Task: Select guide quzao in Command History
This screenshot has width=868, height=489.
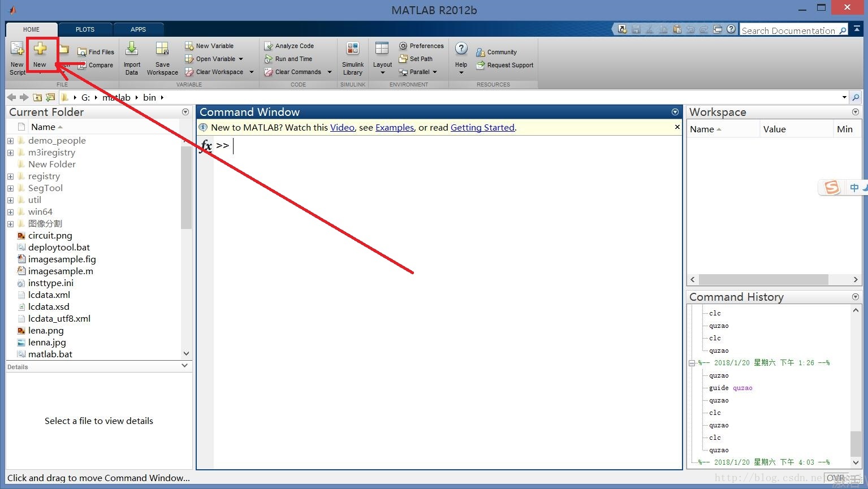Action: pyautogui.click(x=731, y=388)
